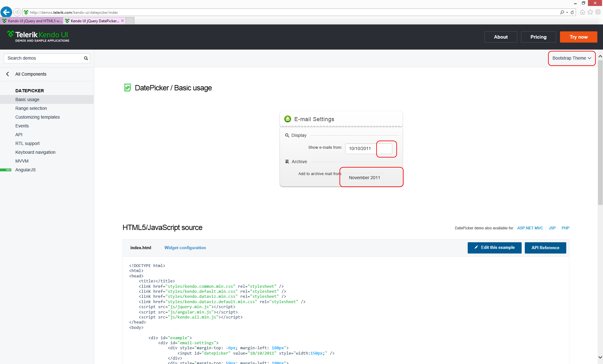The width and height of the screenshot is (603, 364).
Task: Open the calendar popup for the 10/10/2011 date field
Action: (387, 149)
